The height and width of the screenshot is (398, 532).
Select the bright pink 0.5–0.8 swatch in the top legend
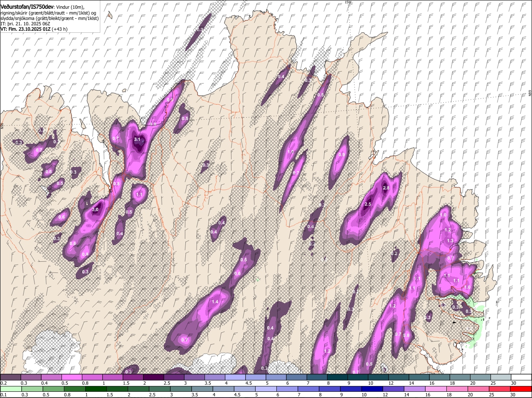tap(71, 377)
